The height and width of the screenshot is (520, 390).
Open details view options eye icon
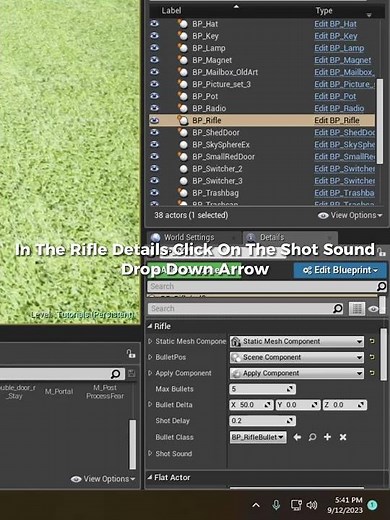373,309
